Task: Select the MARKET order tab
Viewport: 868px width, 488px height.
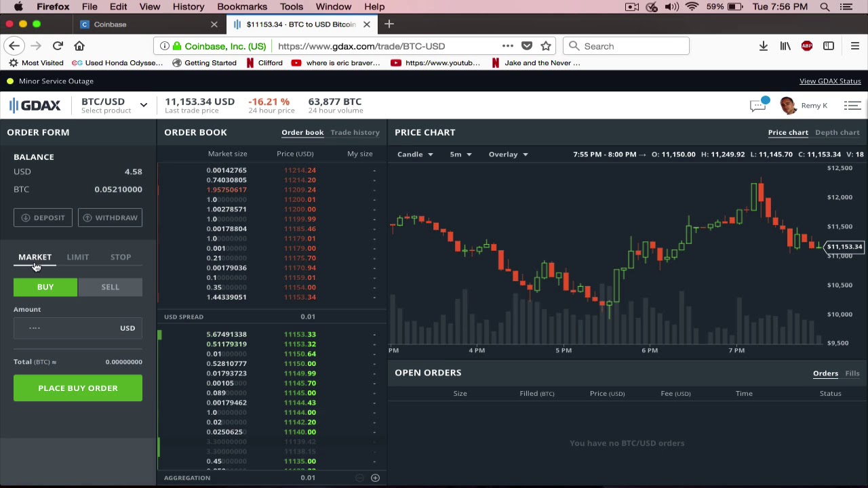Action: click(x=35, y=257)
